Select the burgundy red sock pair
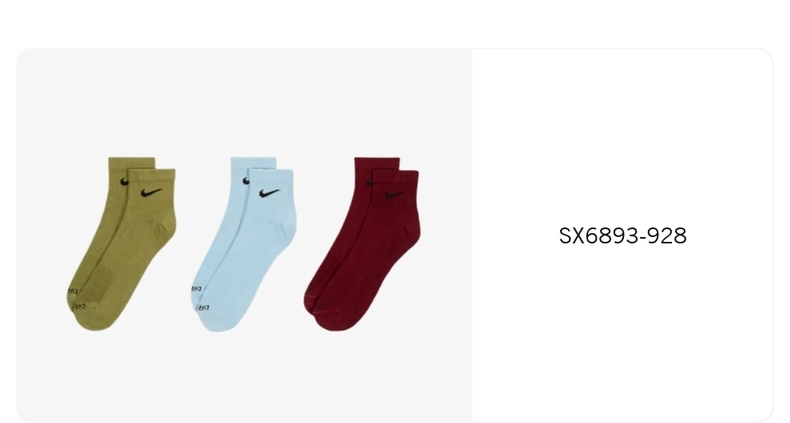This screenshot has height=423, width=790. (x=362, y=244)
